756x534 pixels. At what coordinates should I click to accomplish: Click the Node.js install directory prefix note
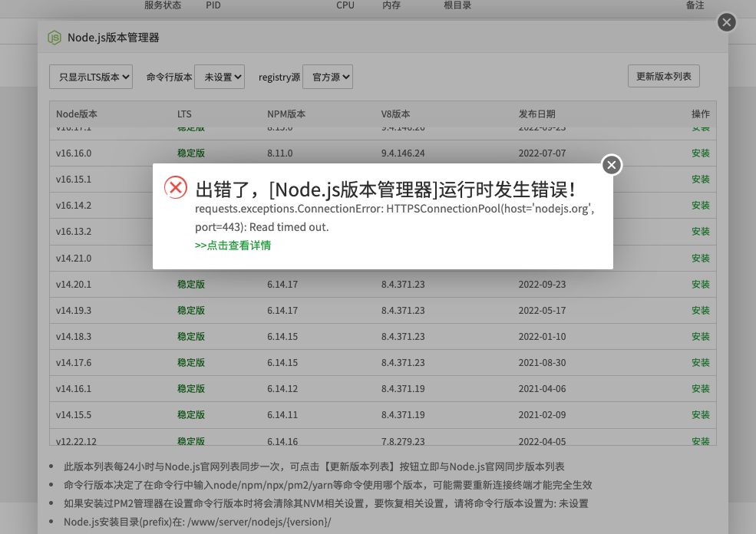point(197,522)
